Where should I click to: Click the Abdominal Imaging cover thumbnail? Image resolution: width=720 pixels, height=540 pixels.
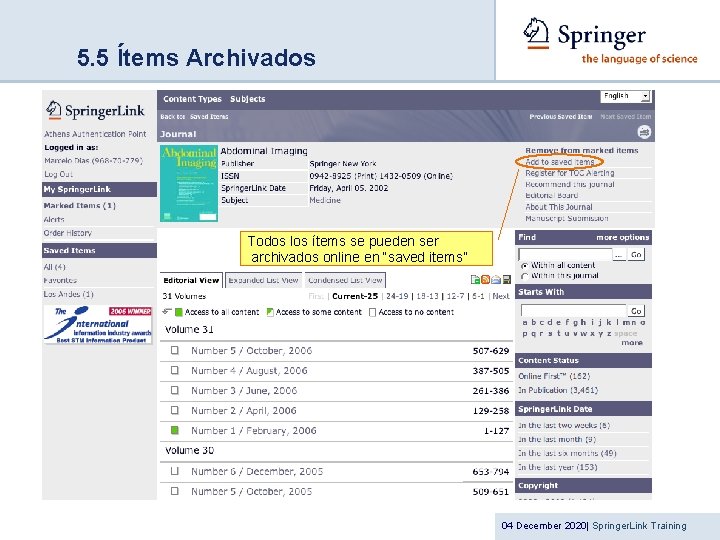click(x=189, y=183)
